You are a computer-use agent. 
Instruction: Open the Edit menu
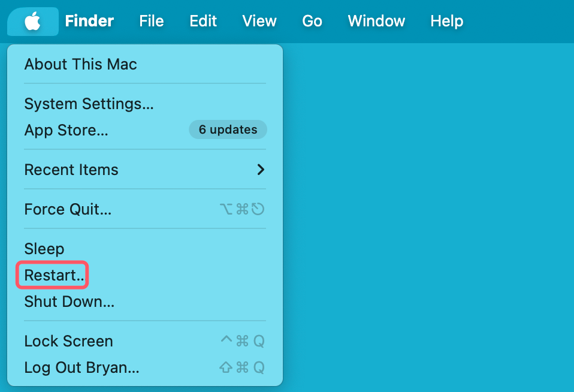click(203, 21)
